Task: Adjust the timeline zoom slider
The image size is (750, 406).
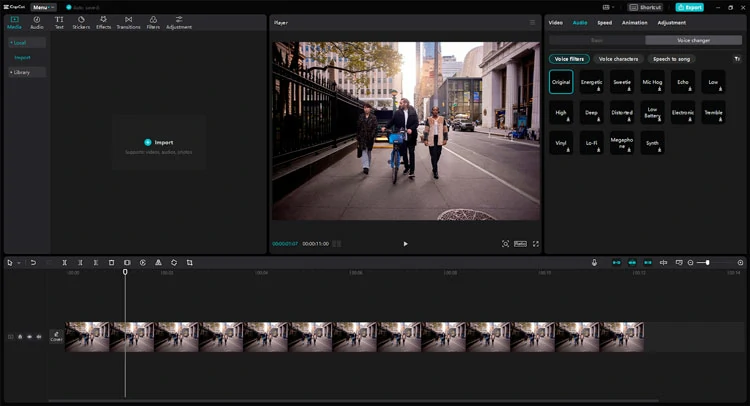Action: point(707,262)
